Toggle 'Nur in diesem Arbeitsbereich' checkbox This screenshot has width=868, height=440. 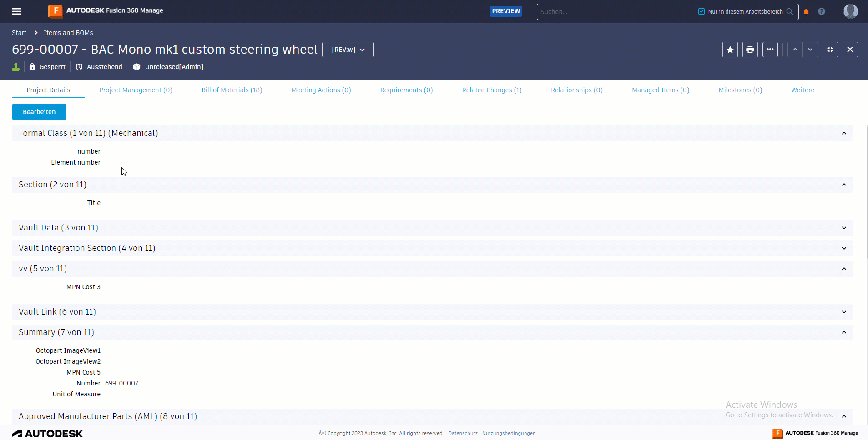(701, 11)
